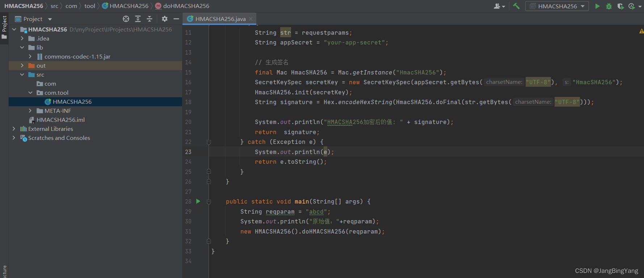Screen dimensions: 644x278
Task: Run with coverage icon
Action: click(620, 6)
